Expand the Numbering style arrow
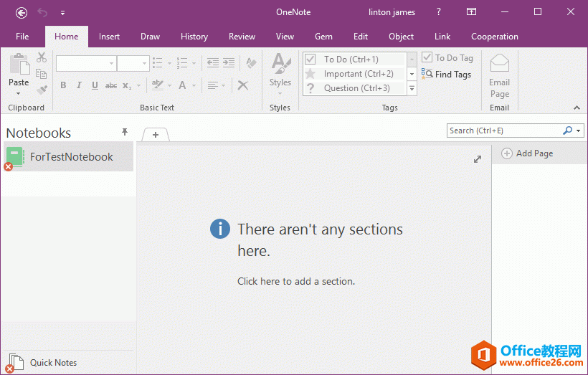Image resolution: width=588 pixels, height=375 pixels. pos(194,63)
